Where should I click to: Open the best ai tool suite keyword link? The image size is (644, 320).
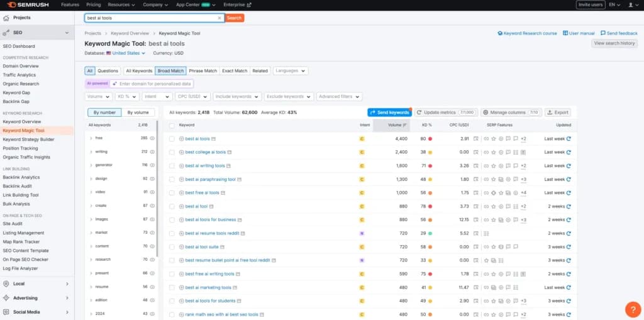[202, 247]
